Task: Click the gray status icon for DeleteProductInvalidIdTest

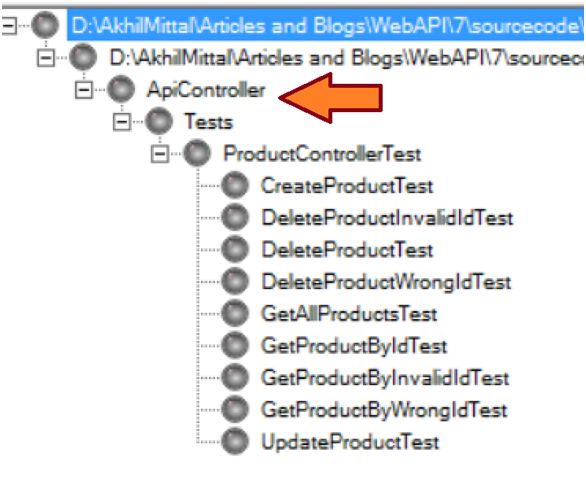Action: (235, 217)
